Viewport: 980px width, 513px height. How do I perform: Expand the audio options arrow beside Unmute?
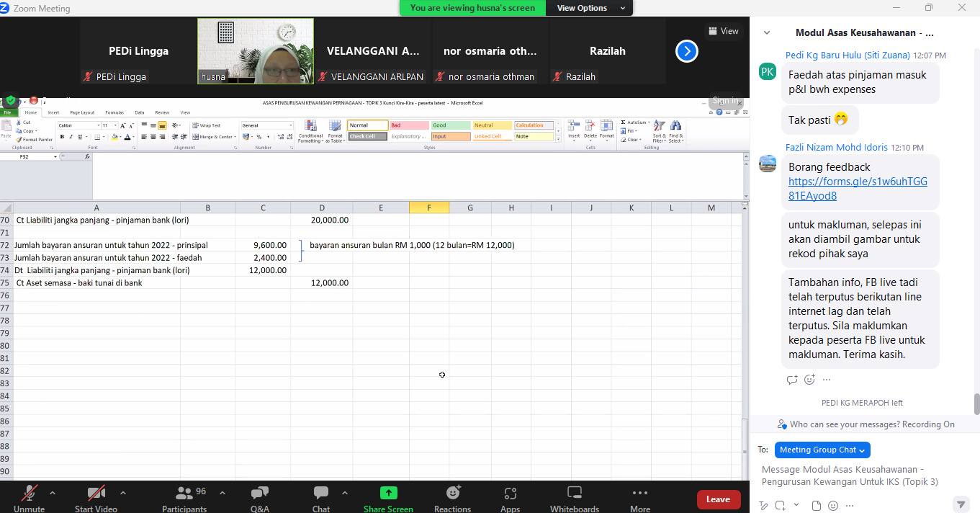click(53, 493)
